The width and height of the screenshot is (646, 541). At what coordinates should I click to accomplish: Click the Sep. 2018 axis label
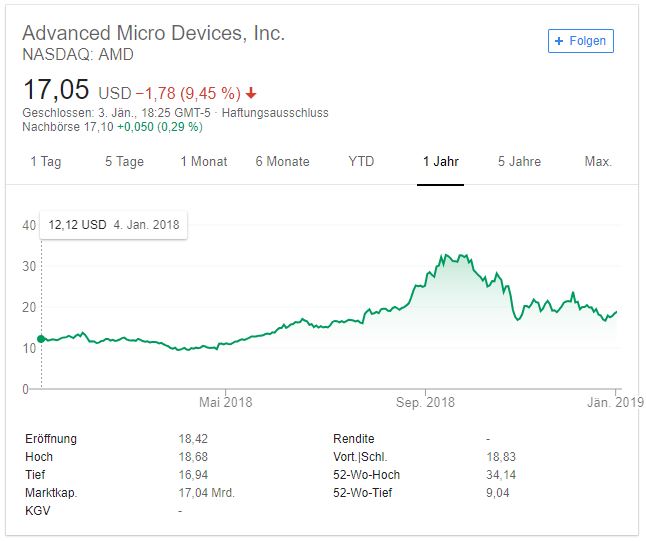click(425, 403)
